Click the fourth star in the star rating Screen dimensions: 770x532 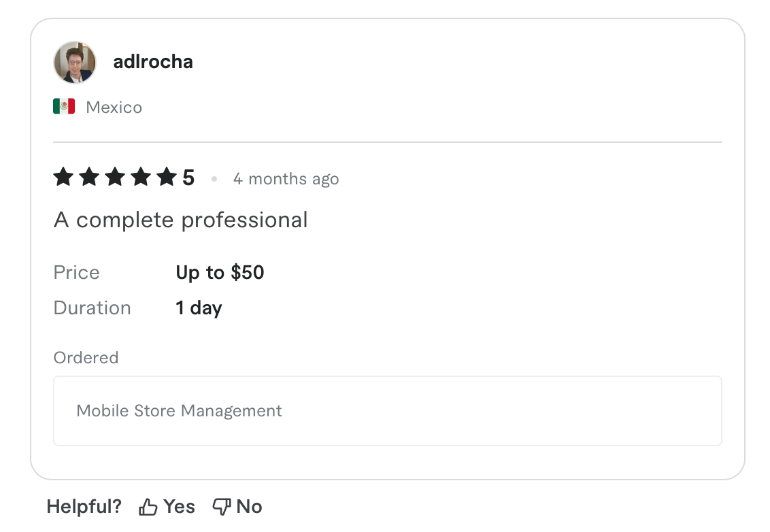(x=141, y=177)
